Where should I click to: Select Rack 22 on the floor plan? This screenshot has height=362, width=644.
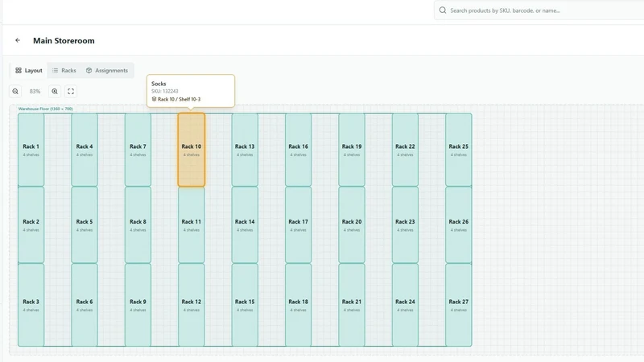405,150
